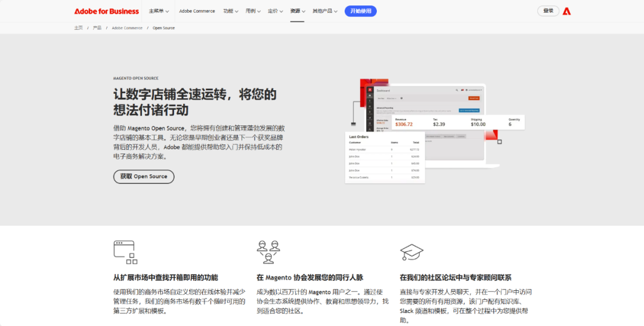Expand the 主菜单 dropdown
Viewport: 644px width, 326px height.
(x=159, y=11)
